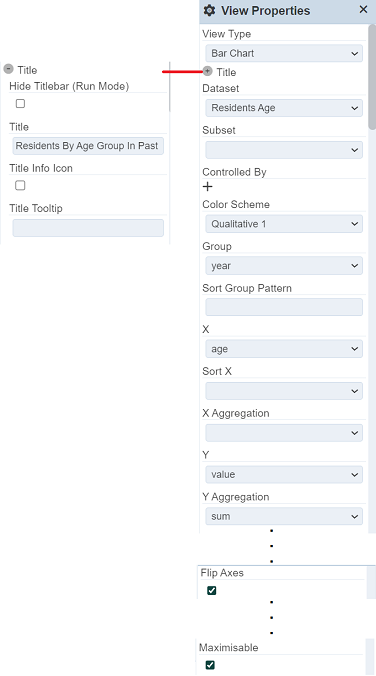Viewport: 376px width, 676px height.
Task: Open the Group dropdown showing year
Action: (284, 266)
